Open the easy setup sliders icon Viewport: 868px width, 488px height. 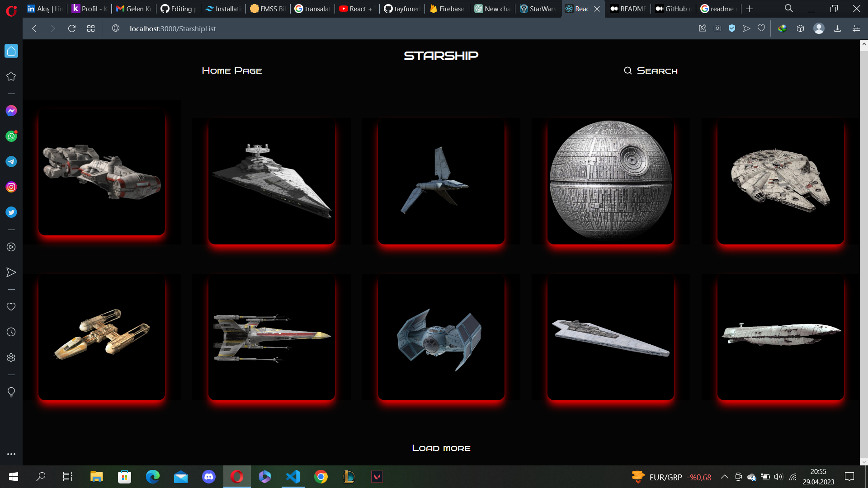point(856,28)
